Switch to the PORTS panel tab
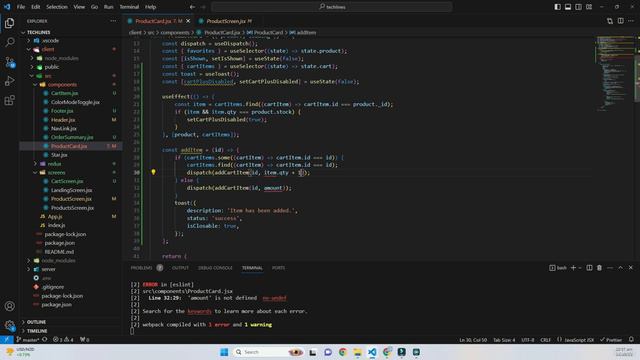This screenshot has height=360, width=640. pos(278,268)
